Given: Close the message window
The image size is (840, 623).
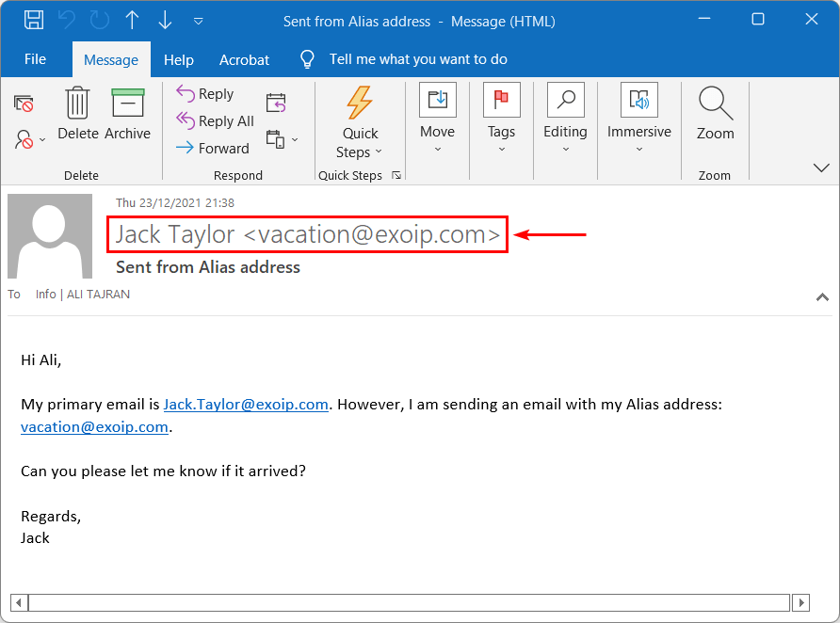Looking at the screenshot, I should (812, 19).
